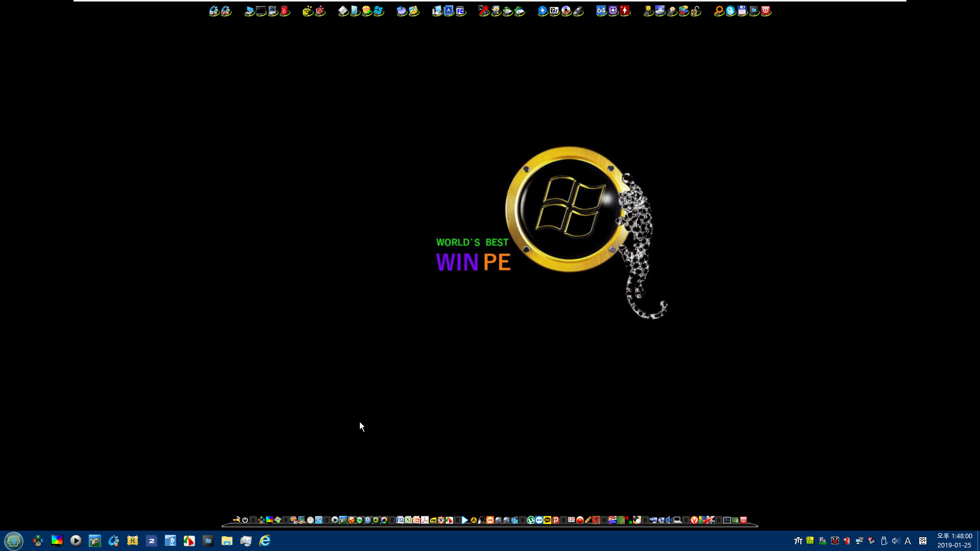
Task: Open the red 'V' Vivaldi icon in bottom dock
Action: (x=694, y=520)
